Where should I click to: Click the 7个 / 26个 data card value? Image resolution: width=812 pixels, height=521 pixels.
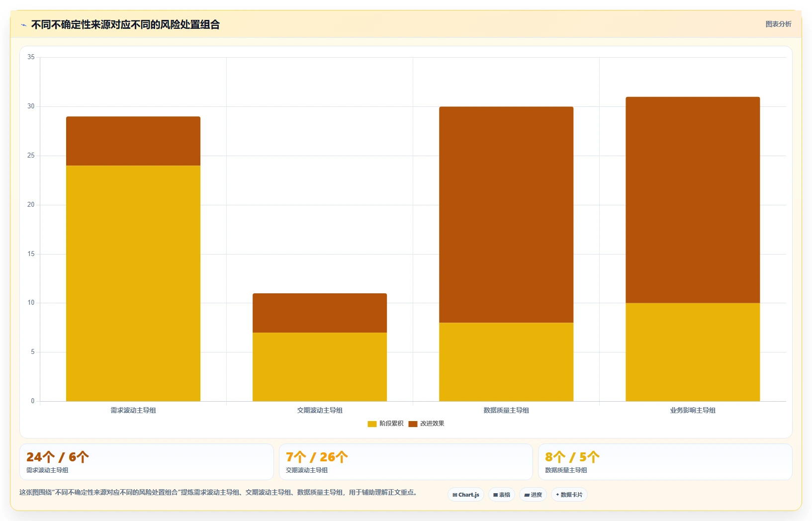tap(317, 457)
